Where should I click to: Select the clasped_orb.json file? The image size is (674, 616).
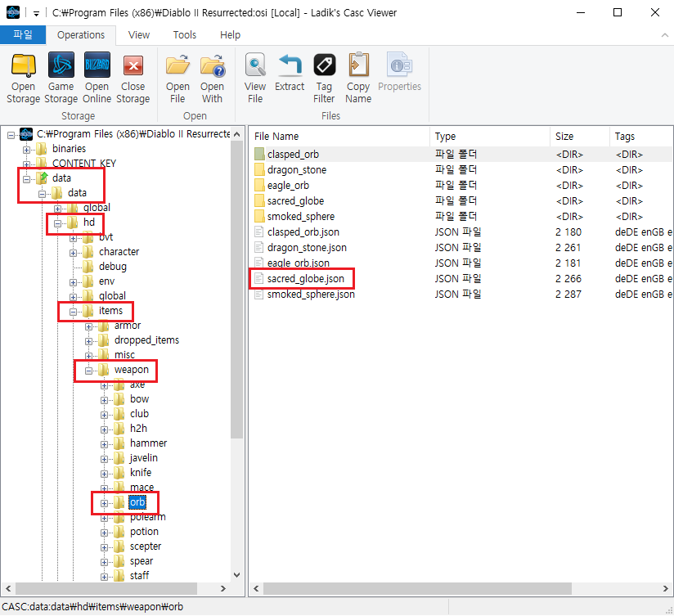pos(303,232)
